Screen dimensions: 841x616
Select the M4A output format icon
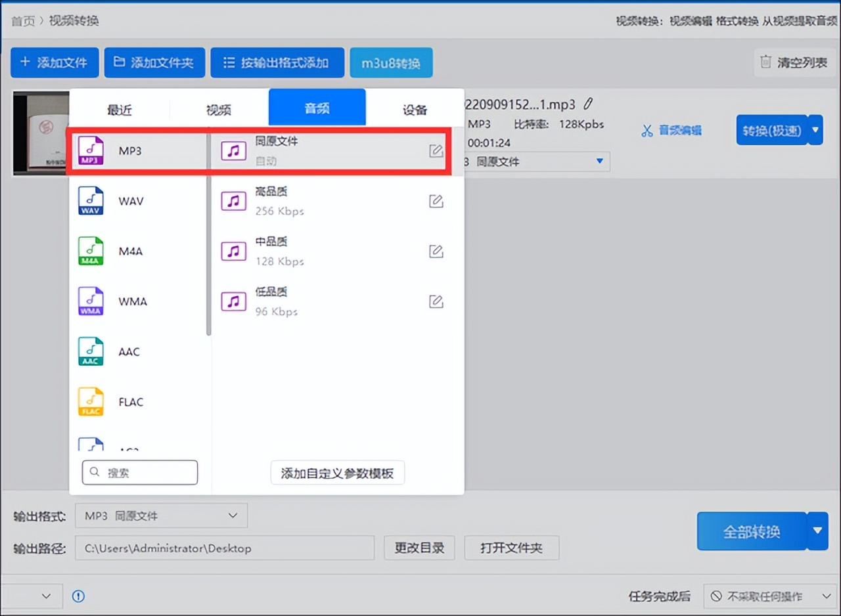coord(91,251)
